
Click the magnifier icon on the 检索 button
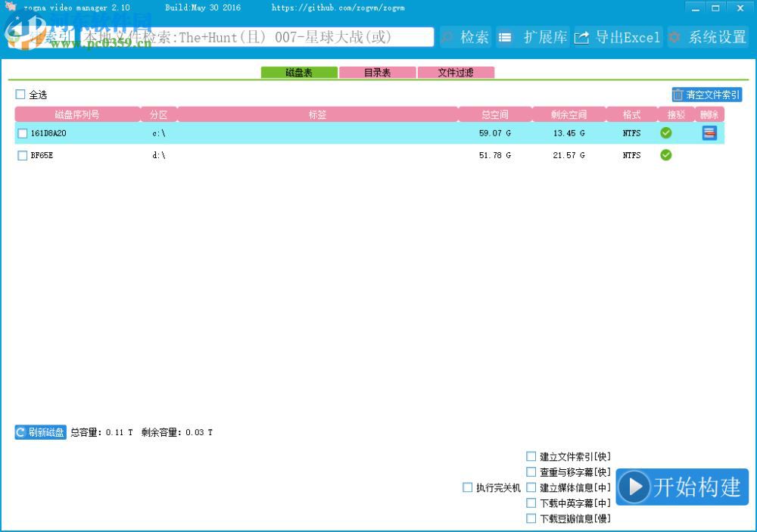pyautogui.click(x=448, y=37)
